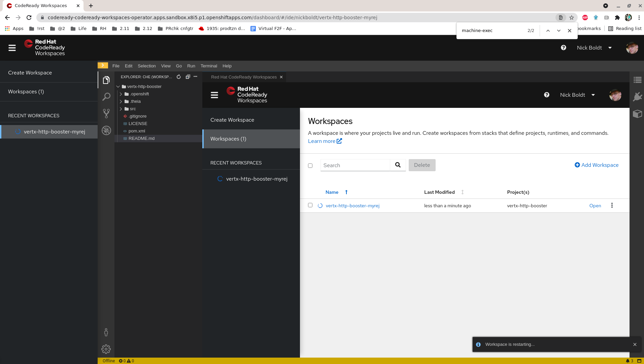The width and height of the screenshot is (644, 364).
Task: Bookmark this page with the star icon
Action: (x=571, y=18)
